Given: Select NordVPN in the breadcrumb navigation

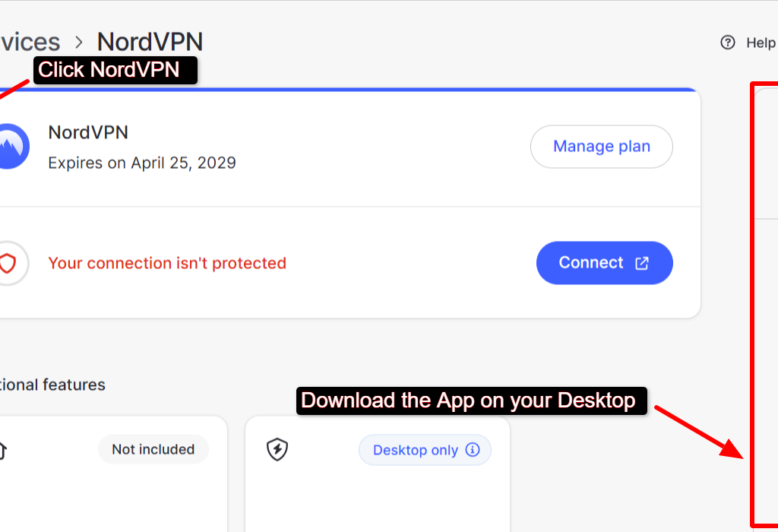Looking at the screenshot, I should [150, 42].
